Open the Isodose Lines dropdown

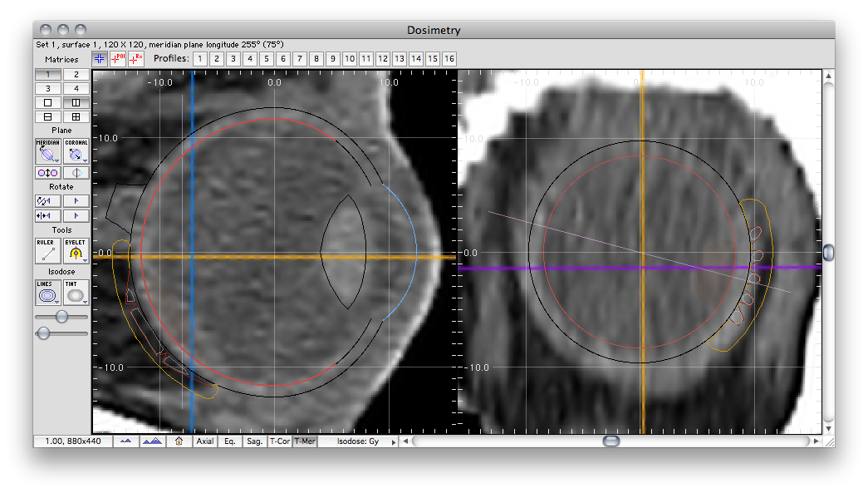(47, 293)
